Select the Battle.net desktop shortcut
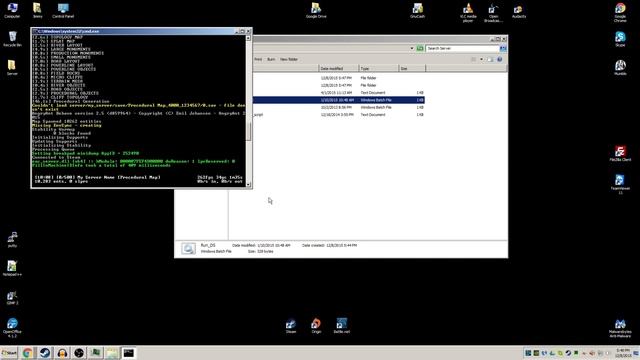 tap(341, 326)
